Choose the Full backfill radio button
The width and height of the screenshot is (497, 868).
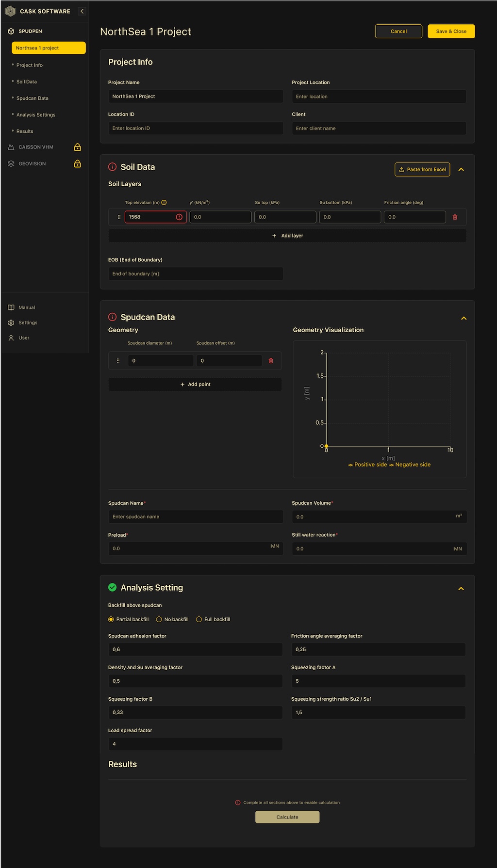tap(199, 619)
